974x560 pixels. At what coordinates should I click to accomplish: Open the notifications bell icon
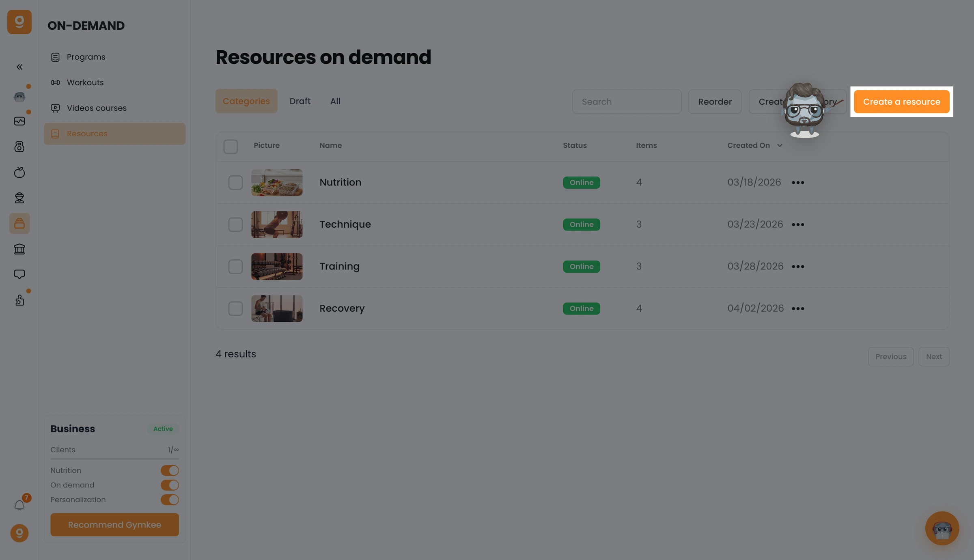click(19, 505)
